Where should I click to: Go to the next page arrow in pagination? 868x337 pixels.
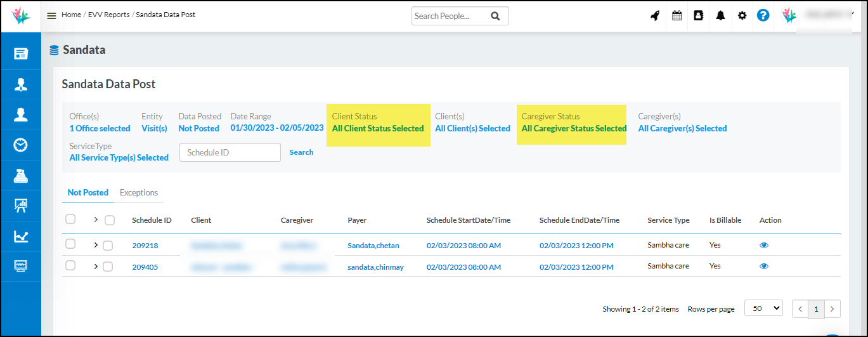(x=832, y=309)
